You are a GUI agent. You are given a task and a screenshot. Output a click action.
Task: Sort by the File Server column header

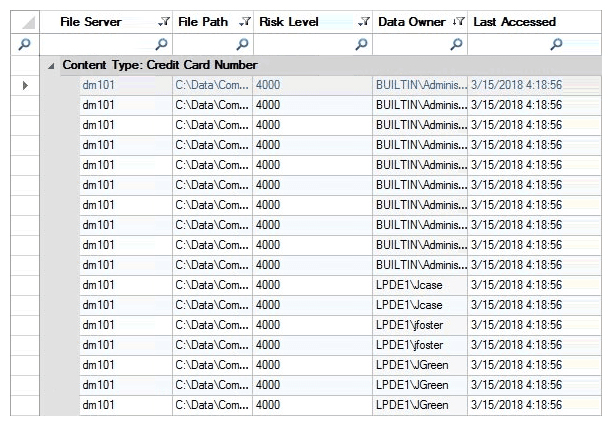click(91, 22)
